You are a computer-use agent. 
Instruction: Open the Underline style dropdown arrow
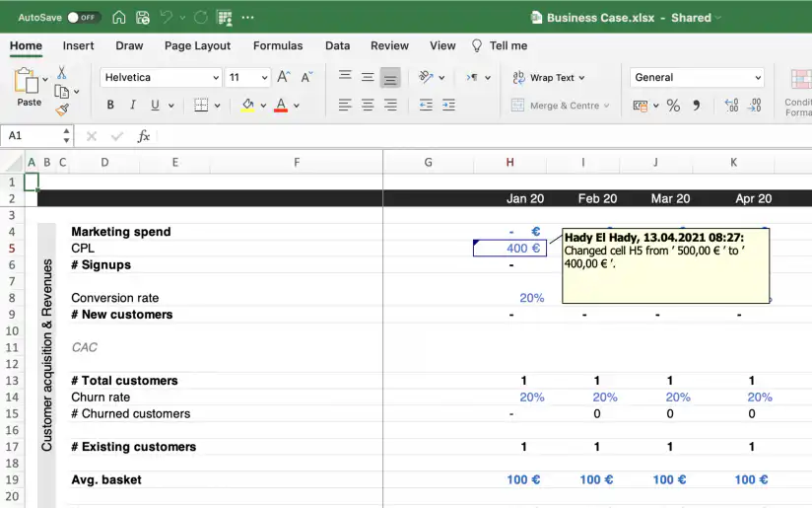point(171,106)
